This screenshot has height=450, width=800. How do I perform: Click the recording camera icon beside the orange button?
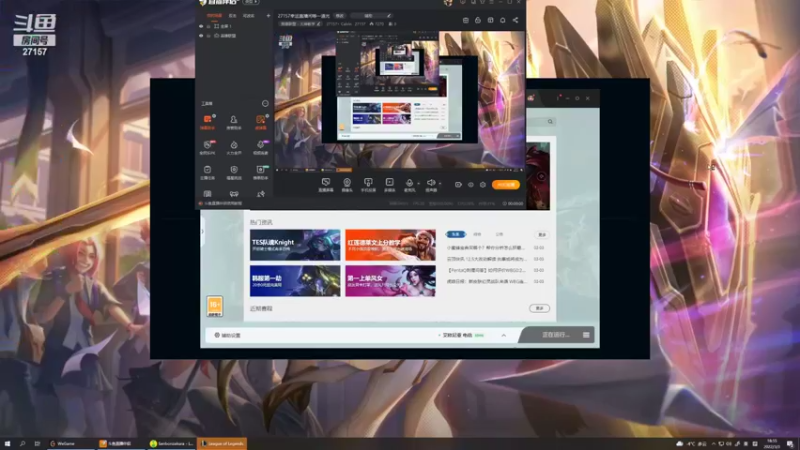pos(458,185)
